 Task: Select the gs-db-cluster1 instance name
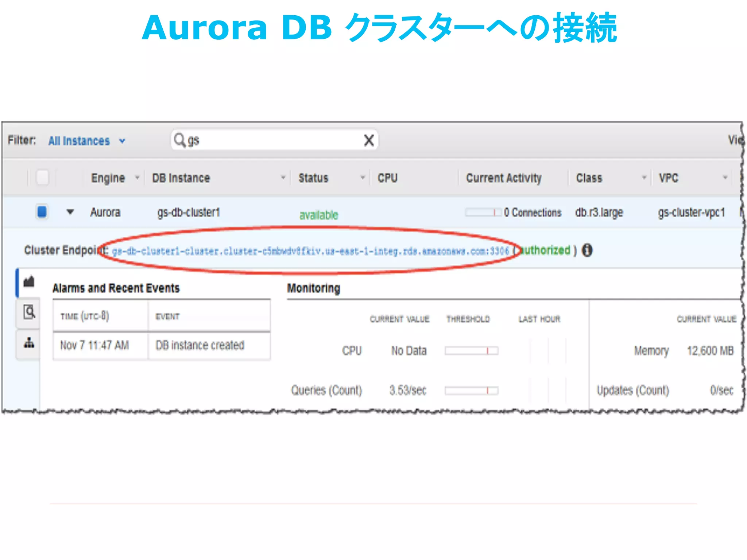[189, 213]
